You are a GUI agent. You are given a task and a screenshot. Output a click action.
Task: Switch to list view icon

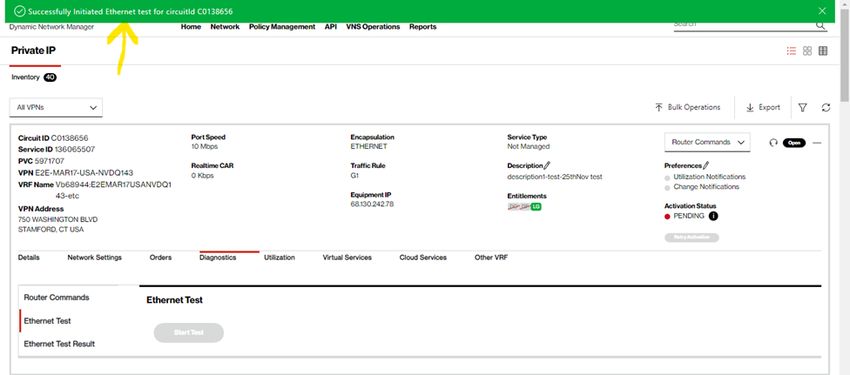[791, 51]
